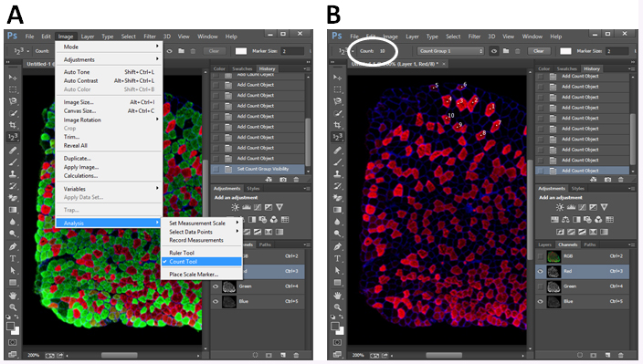Open the Count Group 1 dropdown
This screenshot has width=643, height=364.
click(450, 51)
